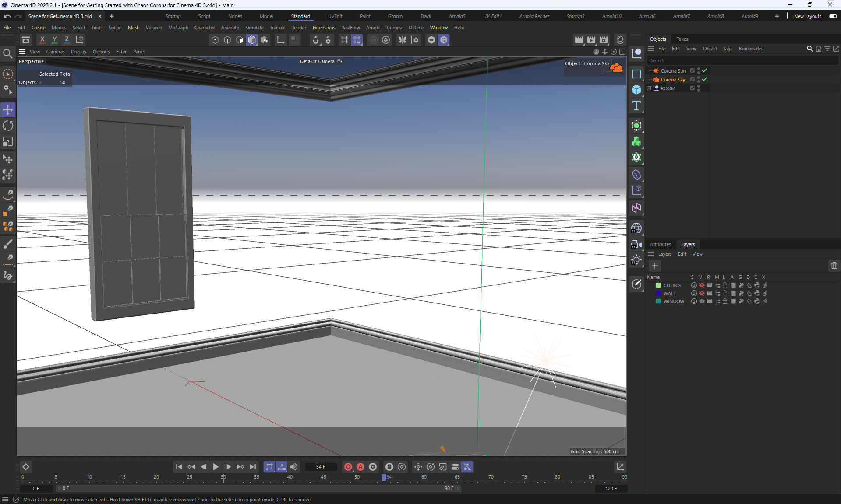
Task: Select the Rotate tool in left toolbar
Action: pyautogui.click(x=8, y=126)
